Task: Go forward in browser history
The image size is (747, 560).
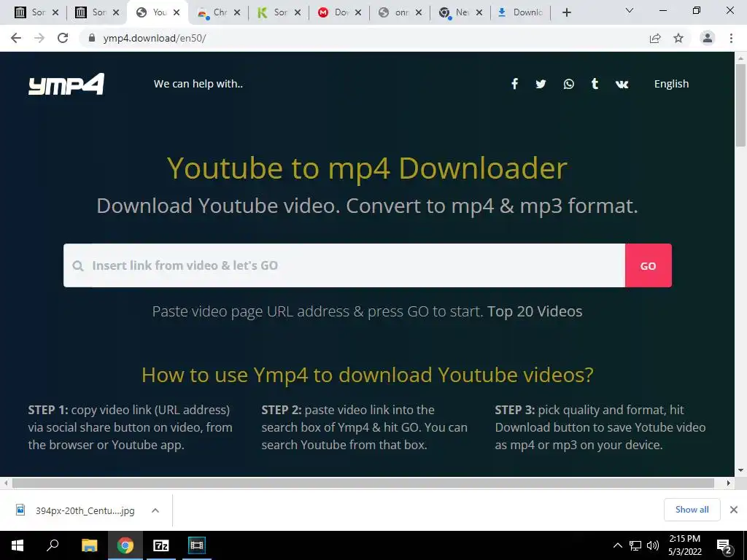Action: [x=39, y=38]
